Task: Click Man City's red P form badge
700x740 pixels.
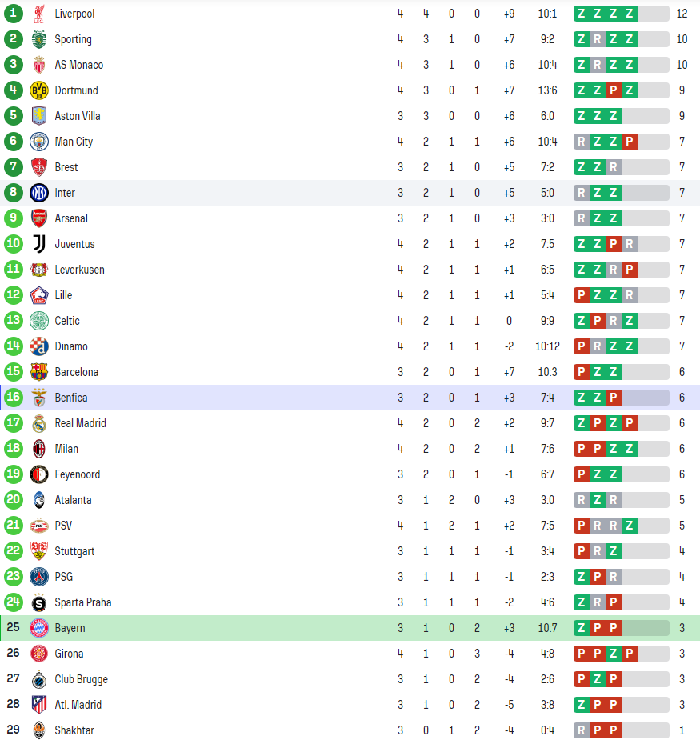Action: point(630,142)
